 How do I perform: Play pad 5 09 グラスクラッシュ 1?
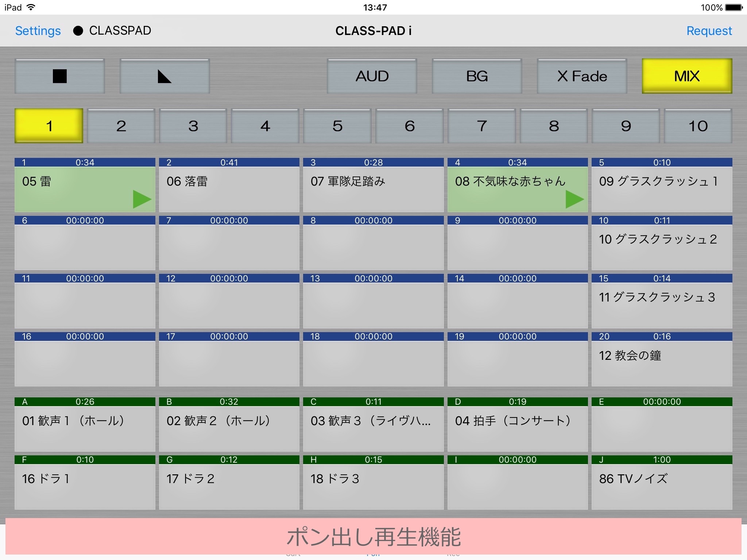click(662, 185)
